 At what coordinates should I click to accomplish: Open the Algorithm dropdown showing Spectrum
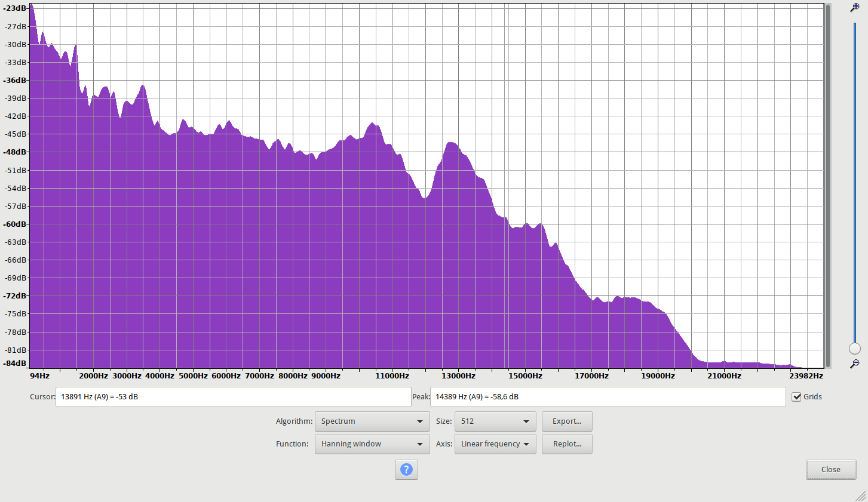(x=372, y=421)
